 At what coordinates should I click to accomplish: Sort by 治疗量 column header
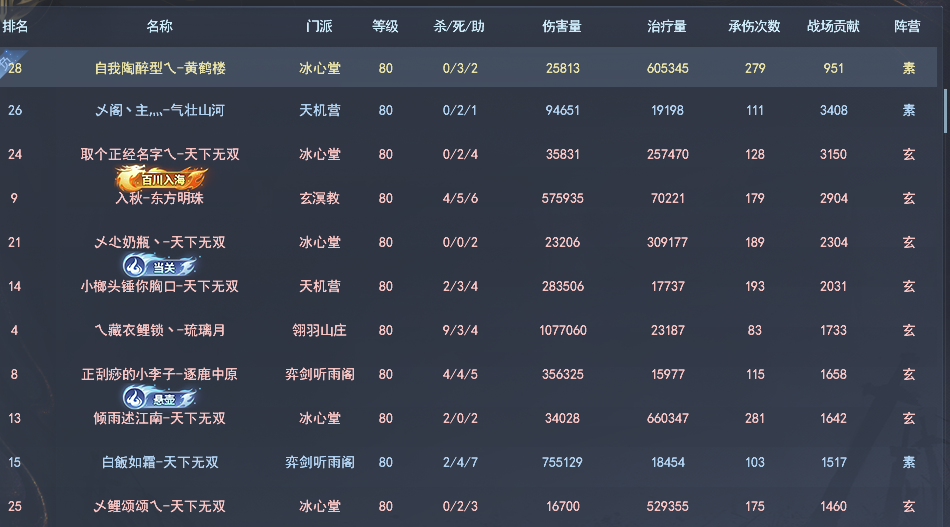click(667, 26)
